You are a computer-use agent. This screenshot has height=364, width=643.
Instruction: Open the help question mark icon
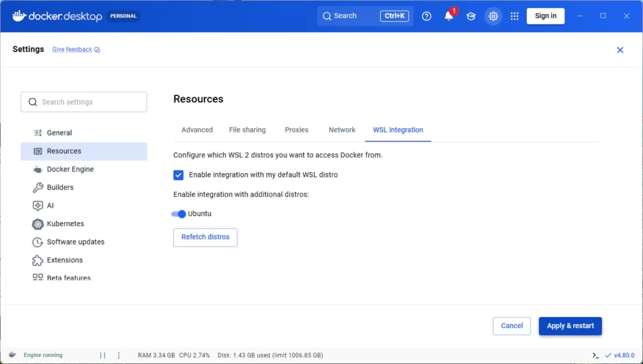[x=426, y=16]
